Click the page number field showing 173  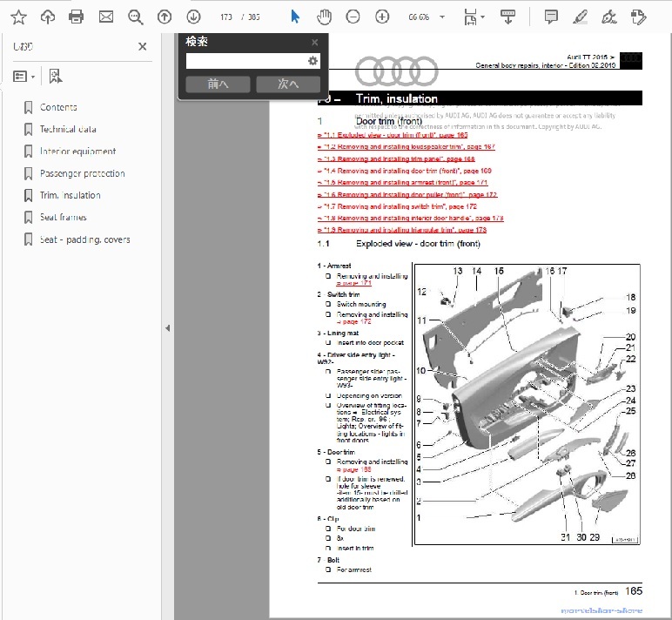point(225,17)
